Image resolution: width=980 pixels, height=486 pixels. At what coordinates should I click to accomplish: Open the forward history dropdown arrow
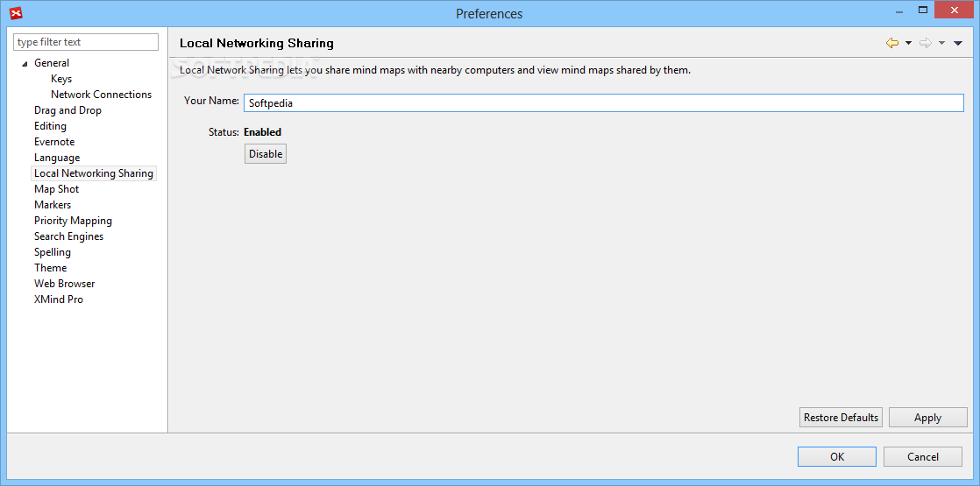tap(942, 43)
